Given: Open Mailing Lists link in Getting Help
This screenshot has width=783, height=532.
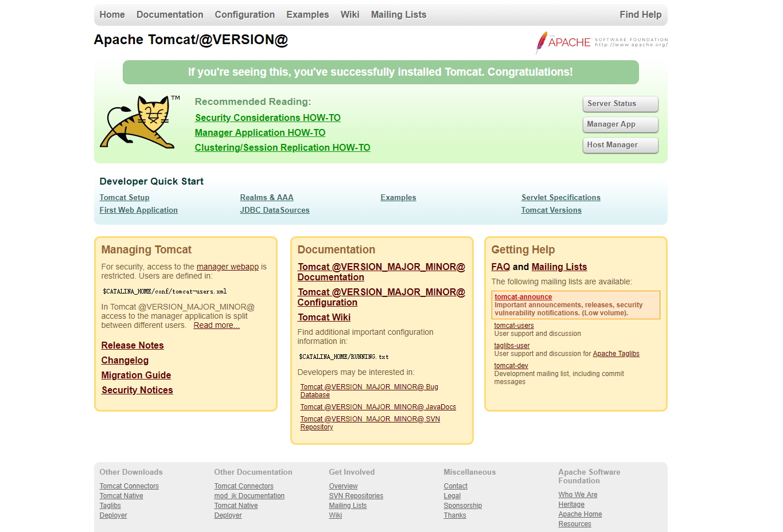Looking at the screenshot, I should pos(559,267).
